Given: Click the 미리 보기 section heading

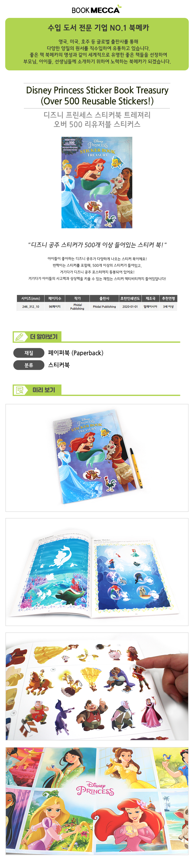Looking at the screenshot, I should 44,390.
